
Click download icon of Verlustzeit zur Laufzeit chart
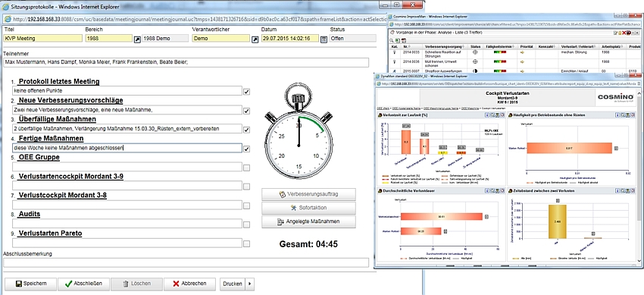click(x=487, y=115)
